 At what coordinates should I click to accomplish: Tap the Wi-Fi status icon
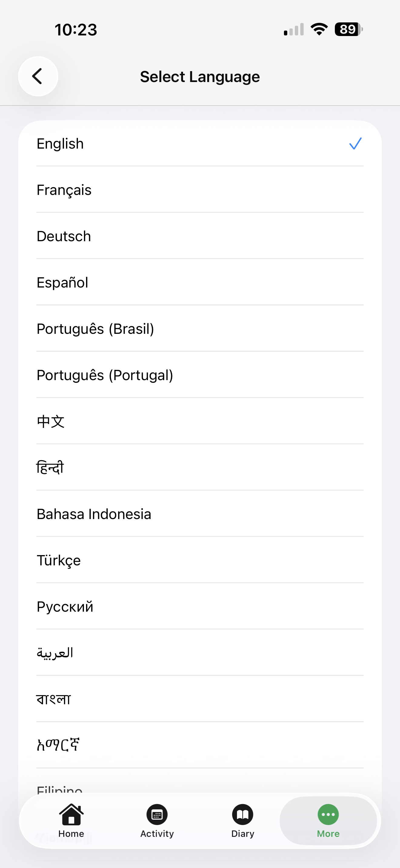point(319,29)
